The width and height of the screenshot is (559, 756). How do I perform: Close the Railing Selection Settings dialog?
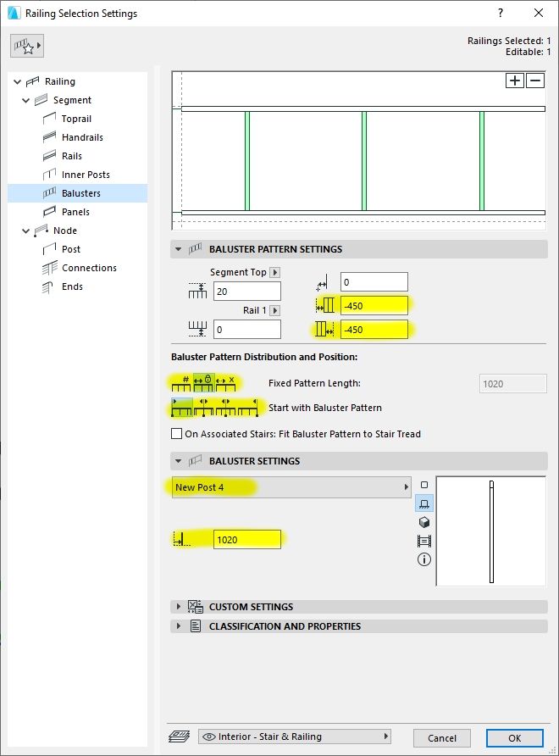(x=539, y=13)
